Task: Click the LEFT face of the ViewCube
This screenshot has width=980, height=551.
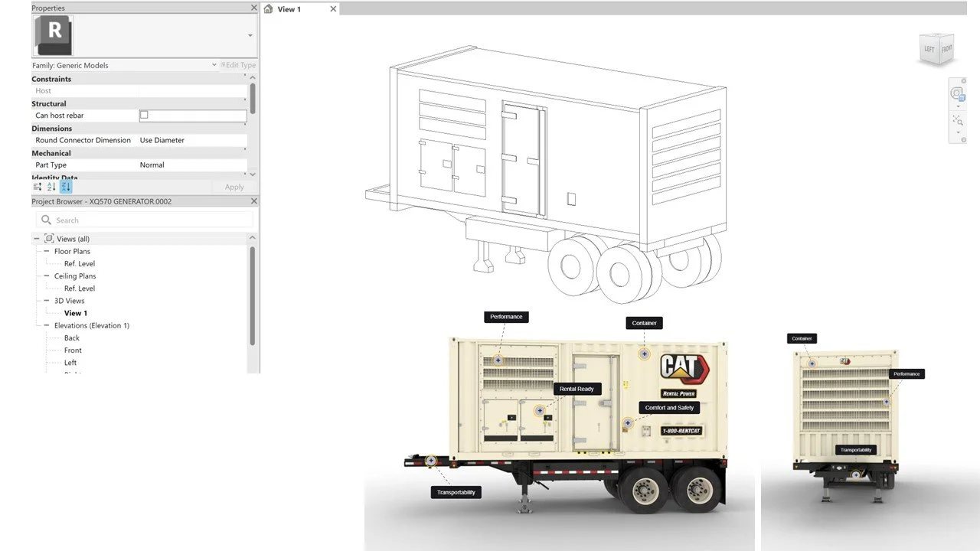Action: (x=929, y=50)
